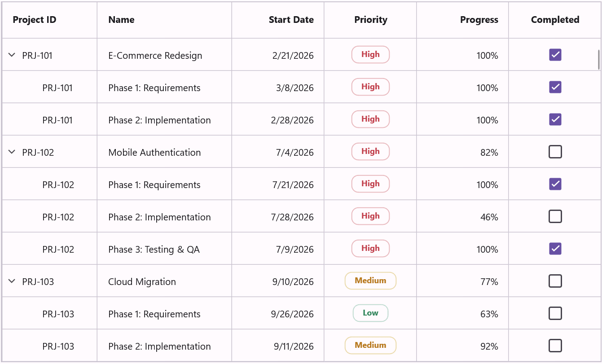602x364 pixels.
Task: Toggle Completed for PRJ-102 Phase 2: Implementation
Action: pyautogui.click(x=555, y=216)
